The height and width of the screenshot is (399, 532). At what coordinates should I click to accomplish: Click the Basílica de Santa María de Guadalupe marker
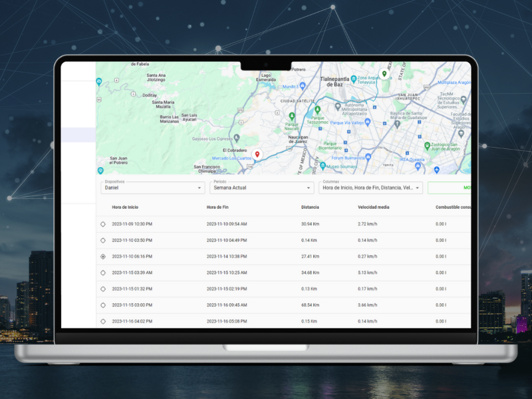point(397,124)
